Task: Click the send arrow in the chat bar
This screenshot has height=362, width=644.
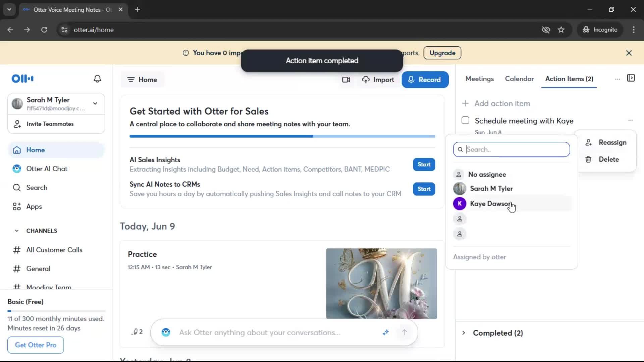Action: [x=405, y=332]
